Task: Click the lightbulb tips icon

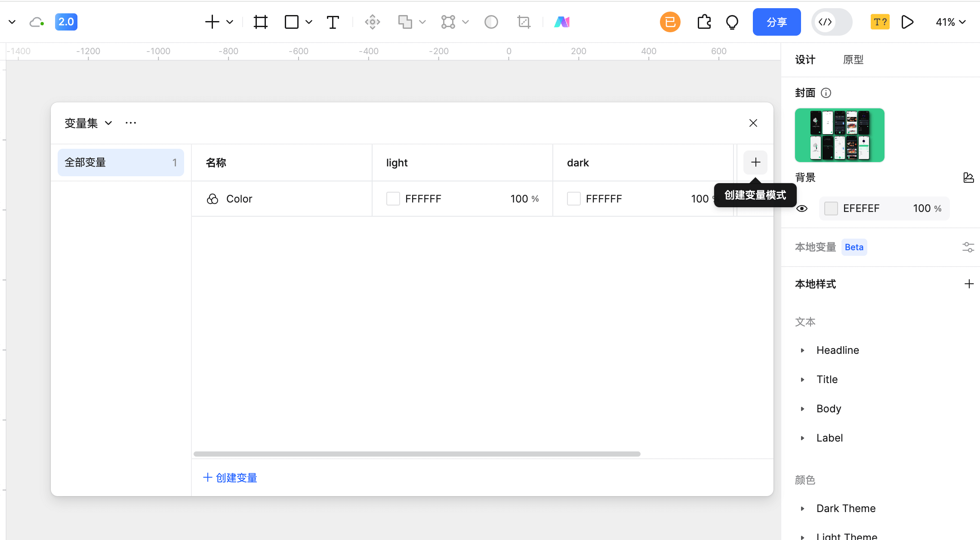Action: pyautogui.click(x=732, y=22)
